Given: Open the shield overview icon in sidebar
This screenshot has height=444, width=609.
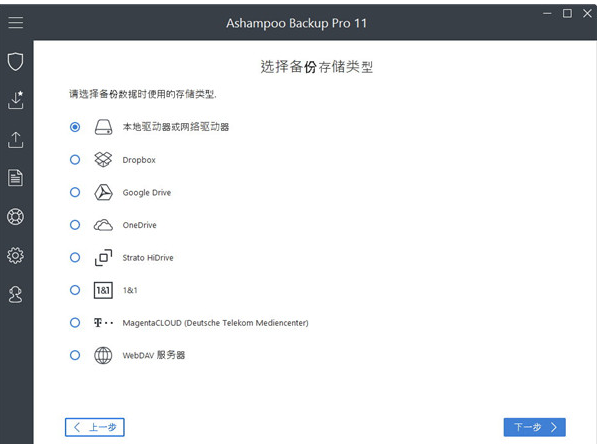Looking at the screenshot, I should (16, 61).
